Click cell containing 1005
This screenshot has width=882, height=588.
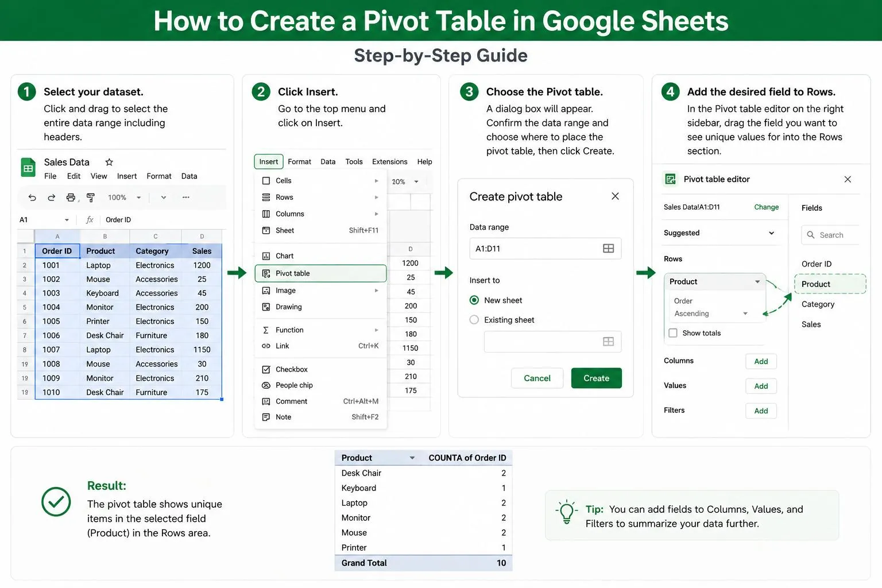pyautogui.click(x=57, y=322)
